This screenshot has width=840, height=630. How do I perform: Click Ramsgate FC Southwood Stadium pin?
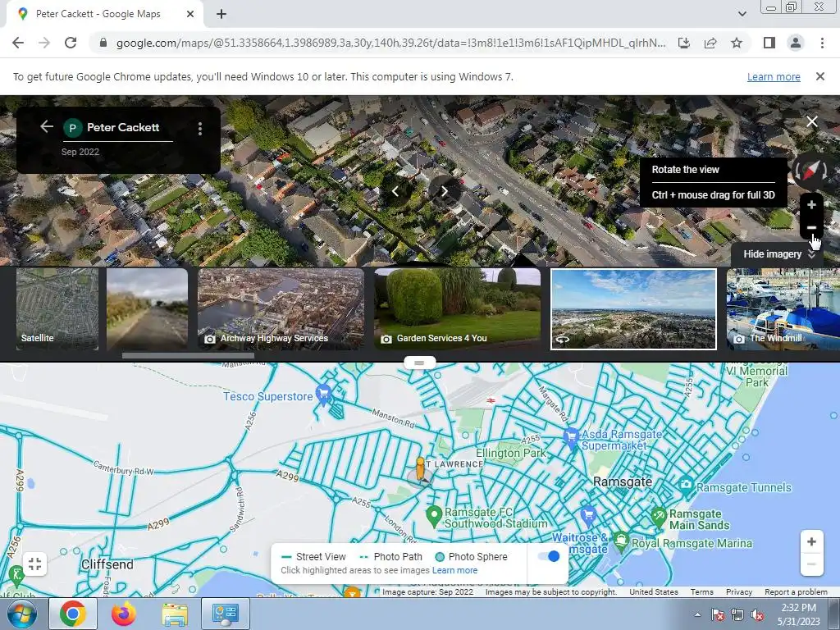[x=433, y=515]
